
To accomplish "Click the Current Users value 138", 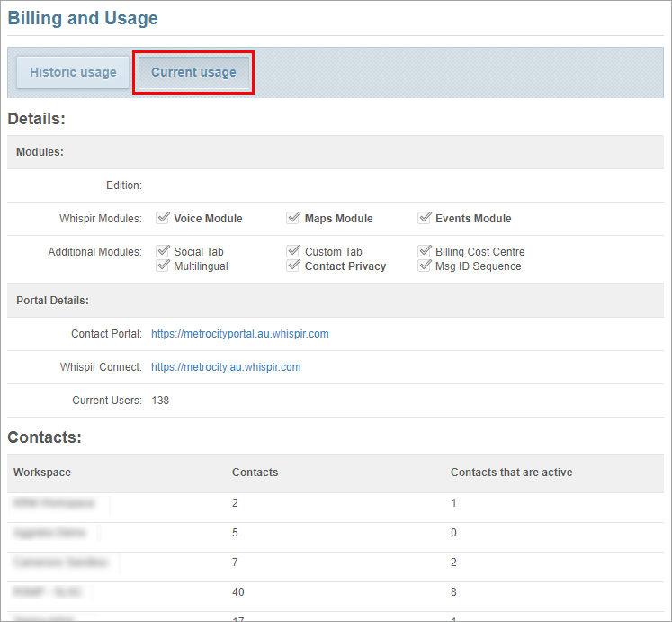I will (x=160, y=401).
